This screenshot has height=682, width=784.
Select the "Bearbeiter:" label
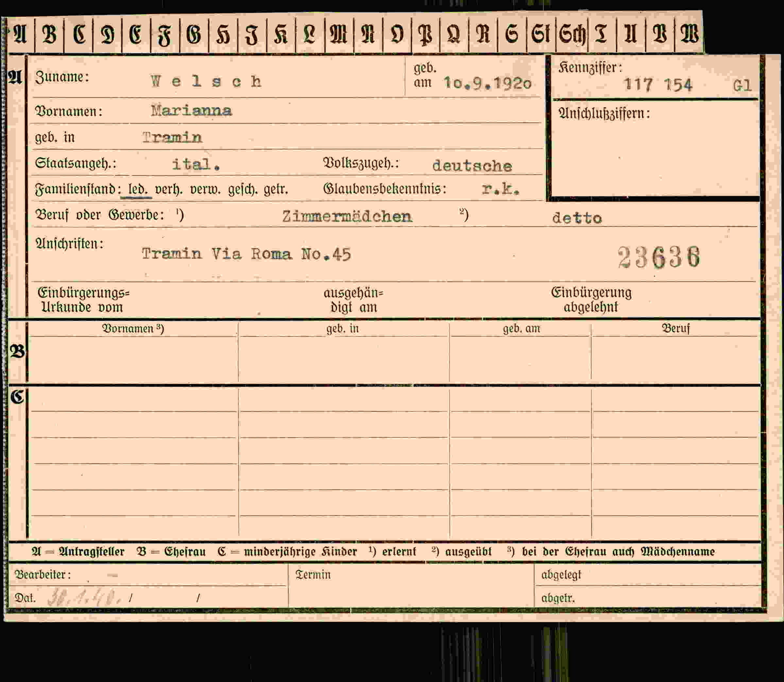(x=43, y=575)
